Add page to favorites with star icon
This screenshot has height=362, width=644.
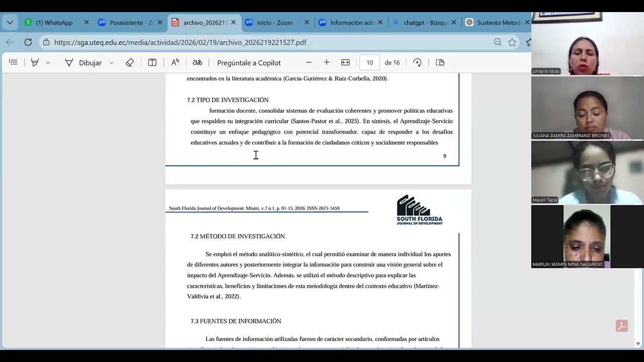[x=512, y=42]
